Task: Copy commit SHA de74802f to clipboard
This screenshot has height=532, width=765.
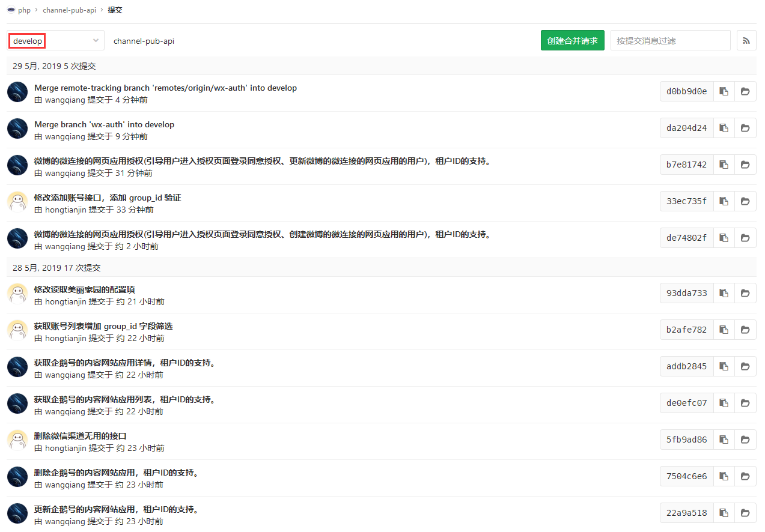Action: pos(724,238)
